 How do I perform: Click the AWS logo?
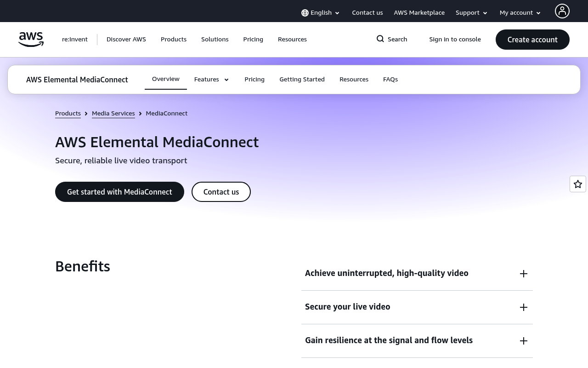pyautogui.click(x=31, y=40)
